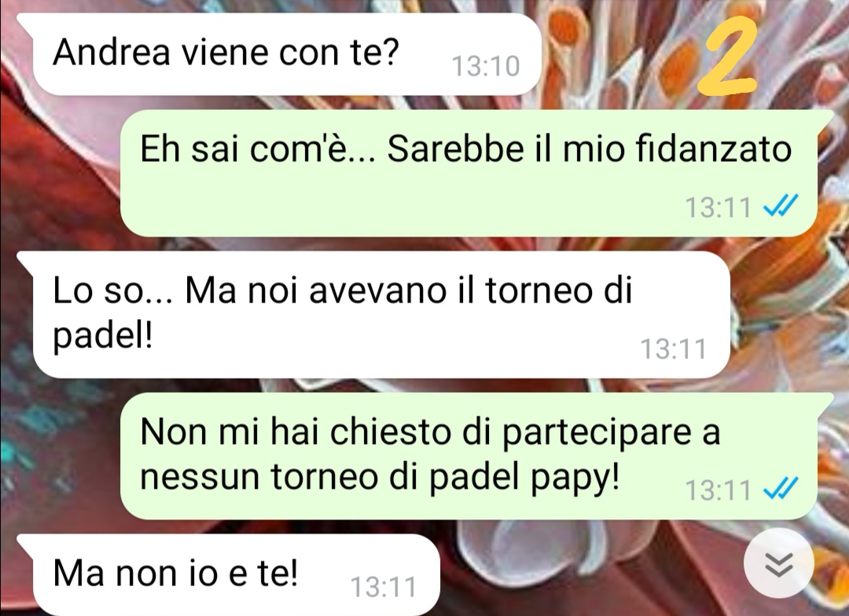The width and height of the screenshot is (849, 616).
Task: Click the blue read ticks on fidanzato message
Action: point(781,206)
